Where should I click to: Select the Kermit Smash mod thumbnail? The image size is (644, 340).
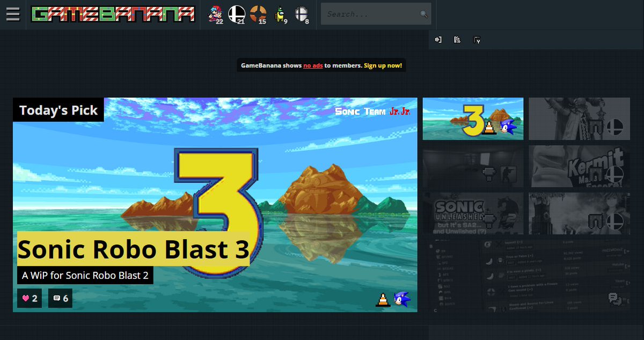[x=579, y=166]
